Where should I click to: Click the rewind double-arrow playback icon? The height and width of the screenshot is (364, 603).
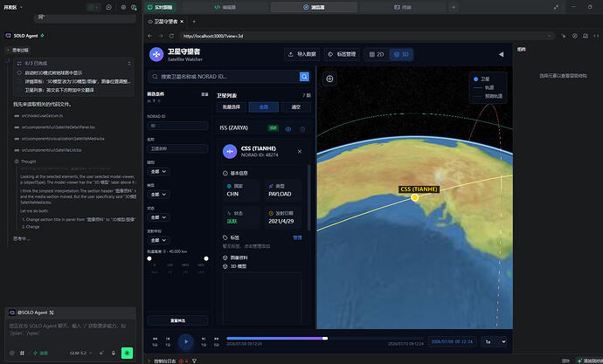tap(155, 339)
